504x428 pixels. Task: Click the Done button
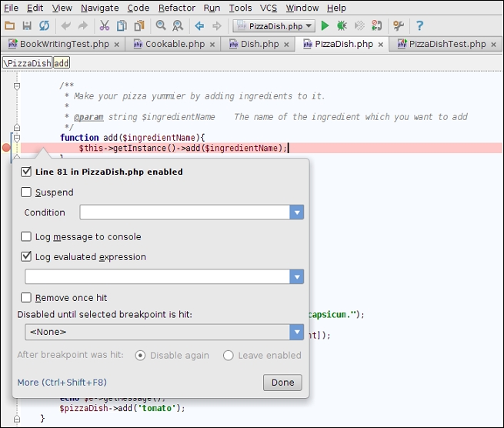pyautogui.click(x=282, y=383)
